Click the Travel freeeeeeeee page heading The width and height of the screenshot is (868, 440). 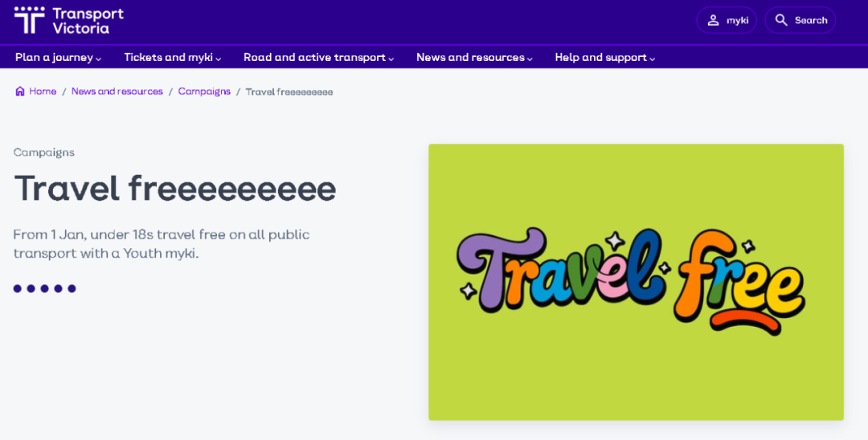(175, 189)
